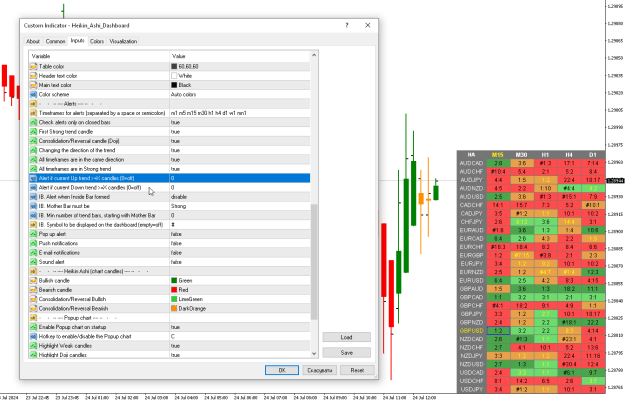Click the question mark help button
625x403 pixels.
pyautogui.click(x=347, y=26)
